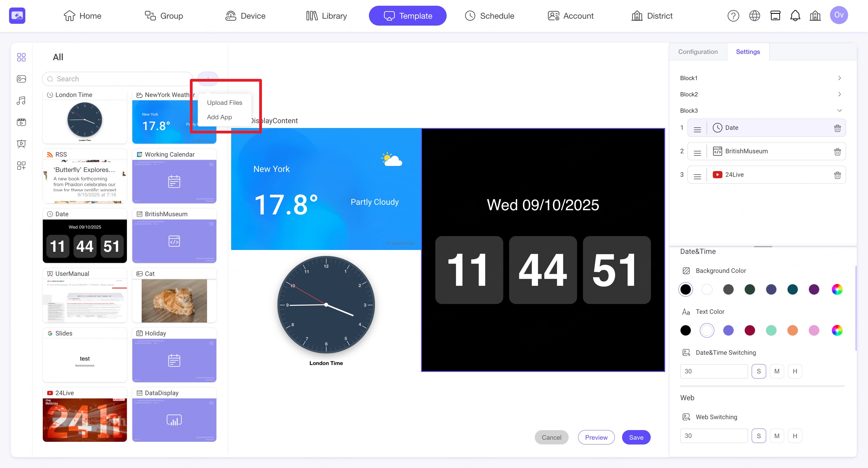Click the Preview button

596,437
